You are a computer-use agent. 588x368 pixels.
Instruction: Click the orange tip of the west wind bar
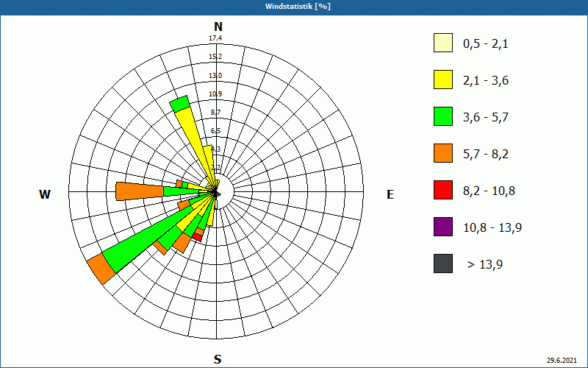click(140, 191)
